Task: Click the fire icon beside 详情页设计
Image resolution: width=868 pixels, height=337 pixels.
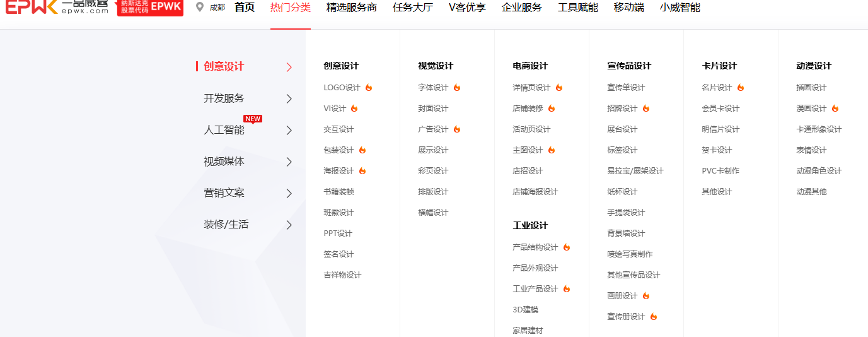Action: pyautogui.click(x=558, y=88)
